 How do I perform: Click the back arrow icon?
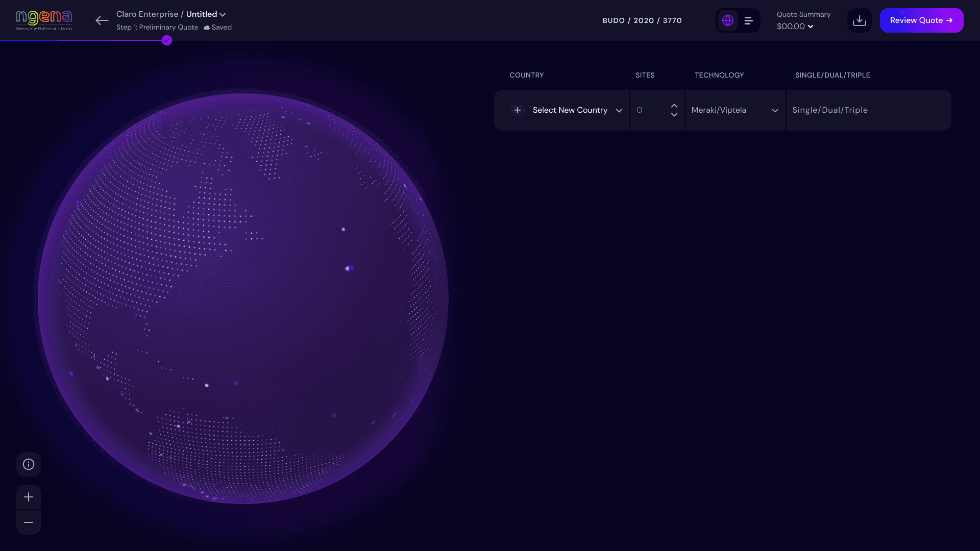tap(102, 20)
